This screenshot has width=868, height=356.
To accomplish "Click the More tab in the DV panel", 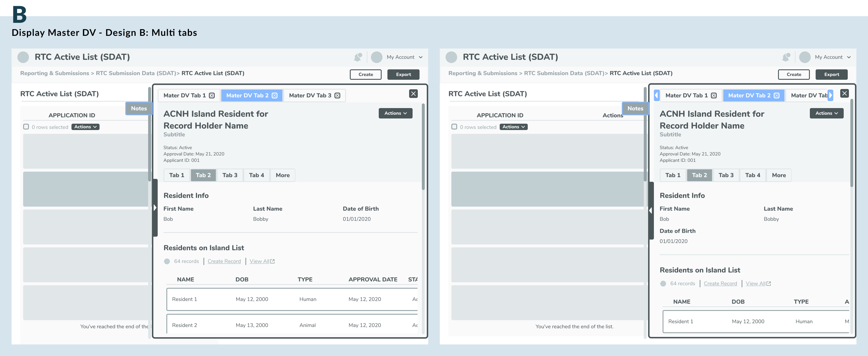I will click(282, 175).
